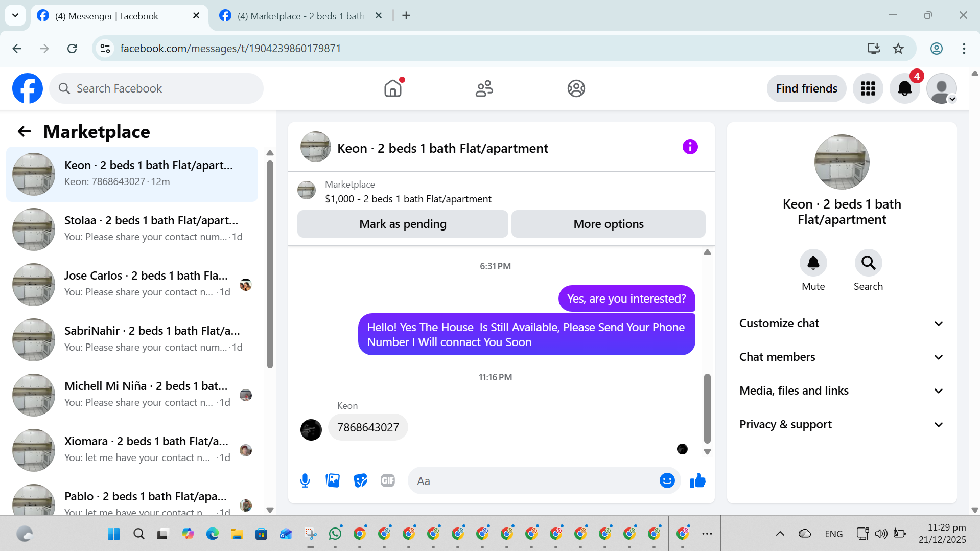Click the Search Facebook field

pyautogui.click(x=156, y=88)
